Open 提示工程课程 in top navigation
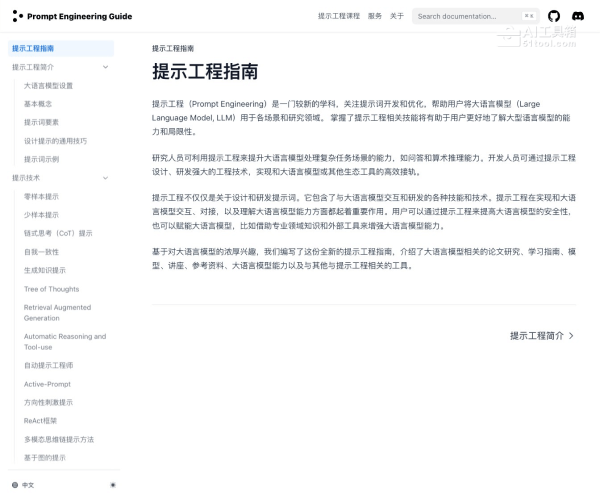 [338, 16]
